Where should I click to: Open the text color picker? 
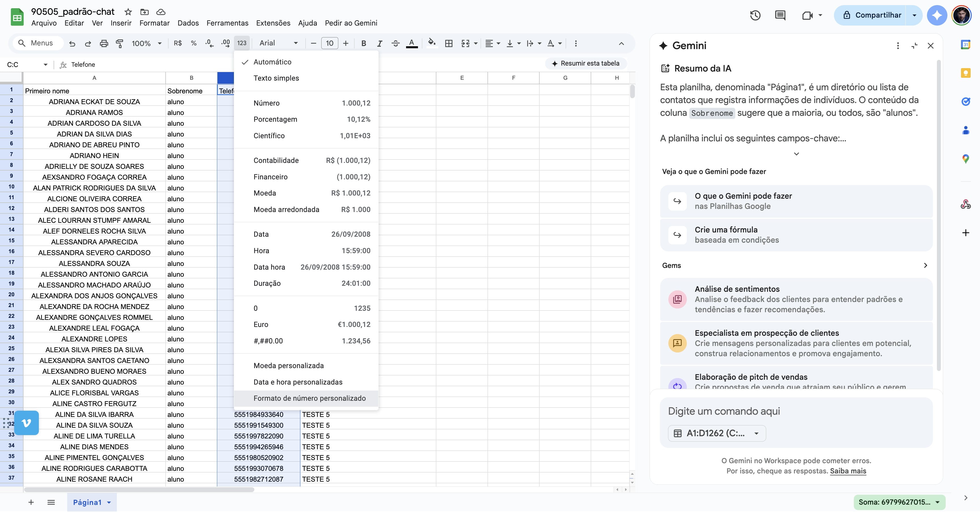pos(412,43)
